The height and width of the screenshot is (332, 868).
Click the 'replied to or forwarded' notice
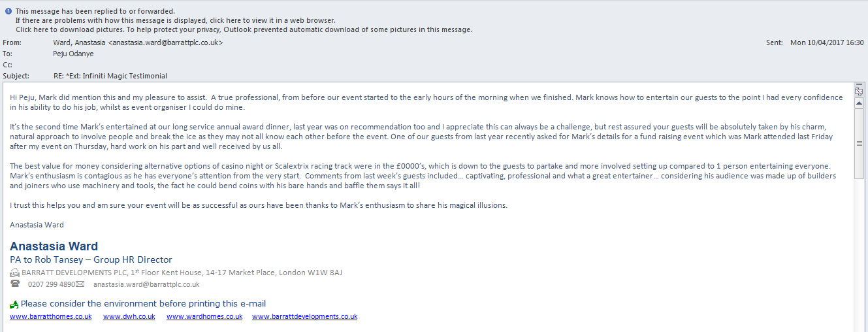tap(95, 11)
